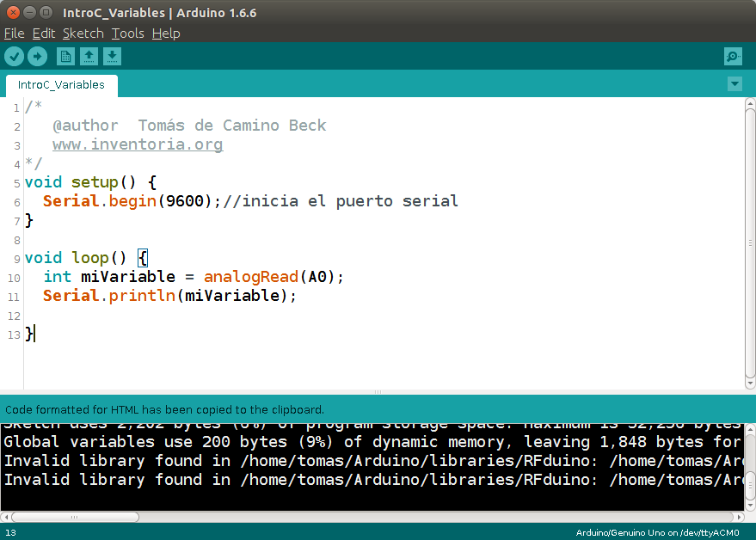Viewport: 756px width, 540px height.
Task: Click the console horizontal scrollbar thumb
Action: point(75,517)
